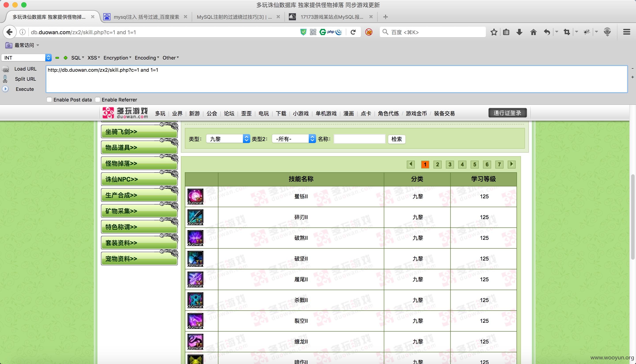Click the crop screenshot toolbar icon

coord(567,32)
